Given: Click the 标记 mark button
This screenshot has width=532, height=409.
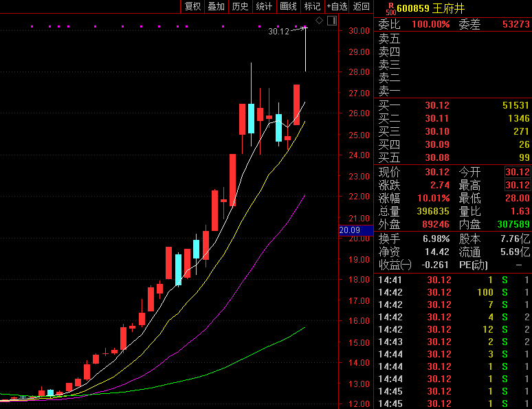Looking at the screenshot, I should tap(312, 6).
